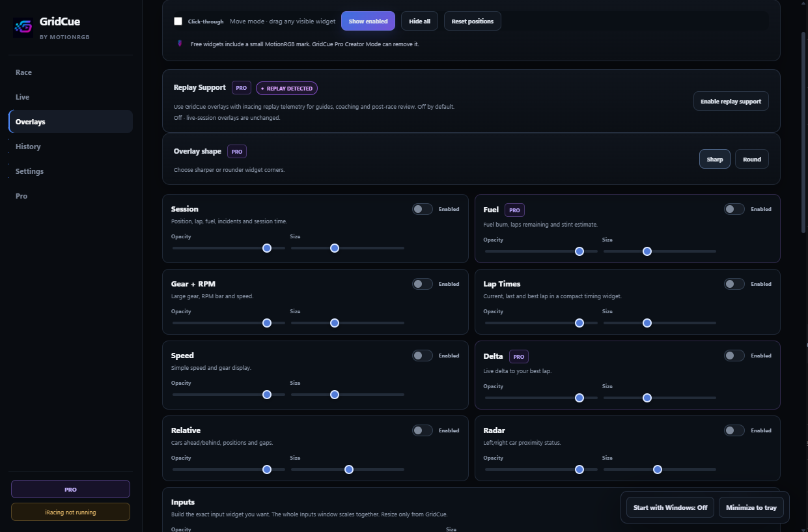This screenshot has width=808, height=532.
Task: Click the Delta Opacity slider handle
Action: pos(579,398)
